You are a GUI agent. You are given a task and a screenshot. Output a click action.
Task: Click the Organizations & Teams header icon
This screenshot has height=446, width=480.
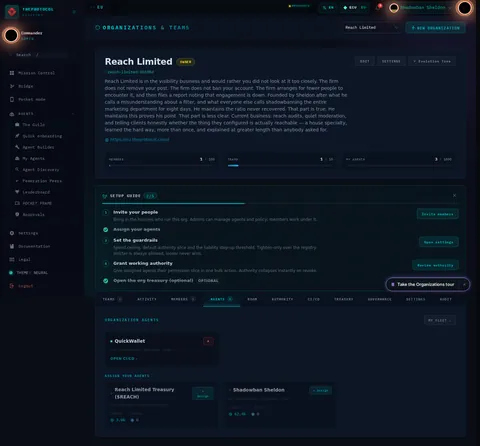click(x=98, y=28)
